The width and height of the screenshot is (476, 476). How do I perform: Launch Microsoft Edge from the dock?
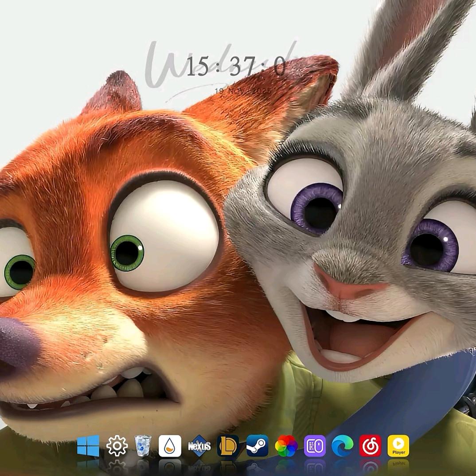(x=343, y=446)
